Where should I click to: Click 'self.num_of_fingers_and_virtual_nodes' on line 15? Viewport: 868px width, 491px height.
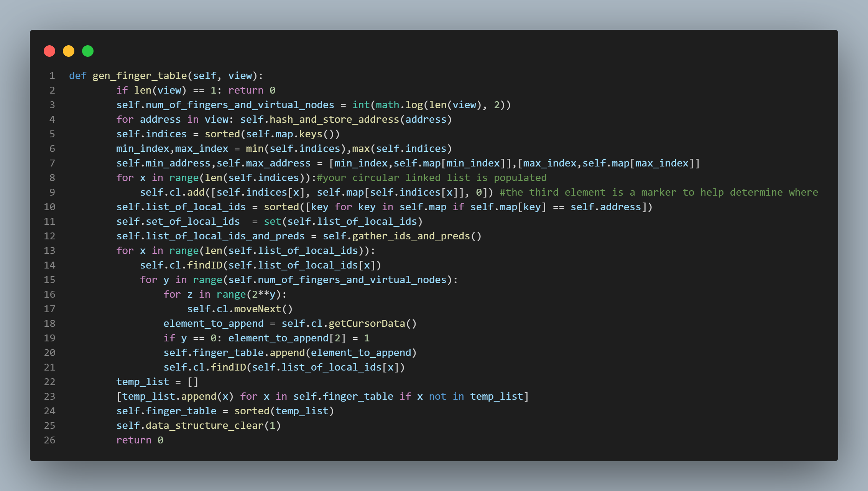pos(337,280)
